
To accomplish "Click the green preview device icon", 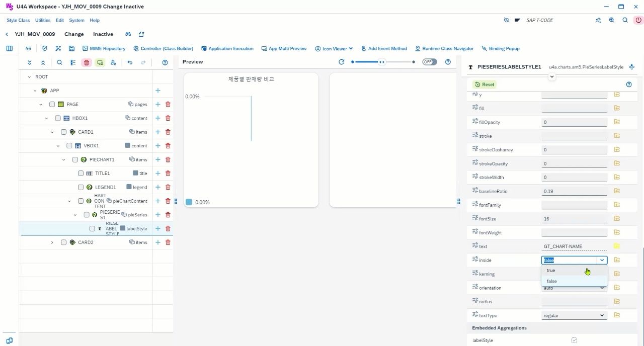I will point(100,62).
